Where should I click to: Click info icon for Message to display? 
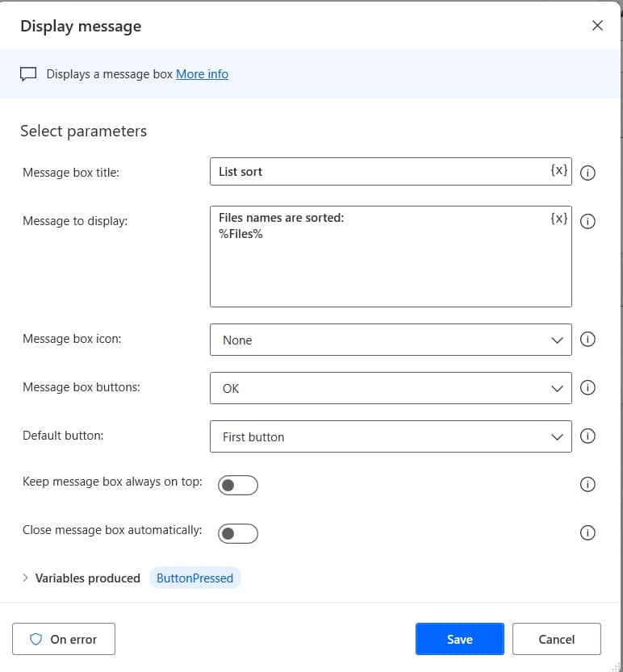pyautogui.click(x=587, y=221)
